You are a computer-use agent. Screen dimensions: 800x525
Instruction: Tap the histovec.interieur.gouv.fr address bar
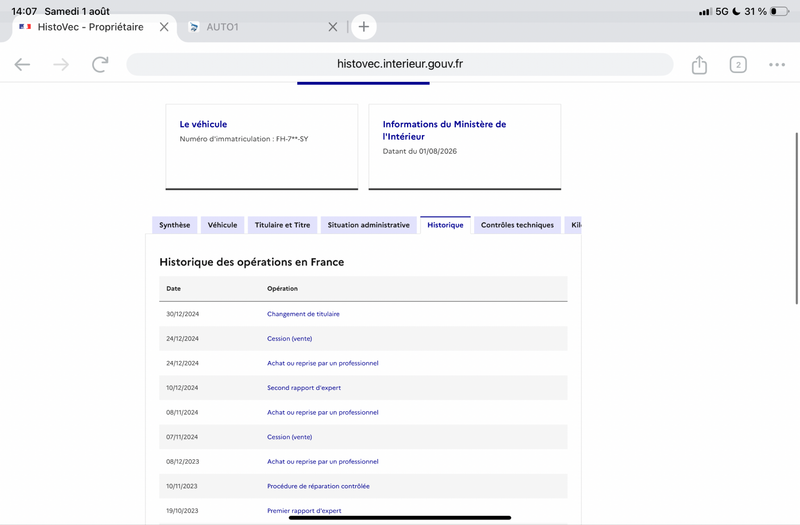(399, 64)
